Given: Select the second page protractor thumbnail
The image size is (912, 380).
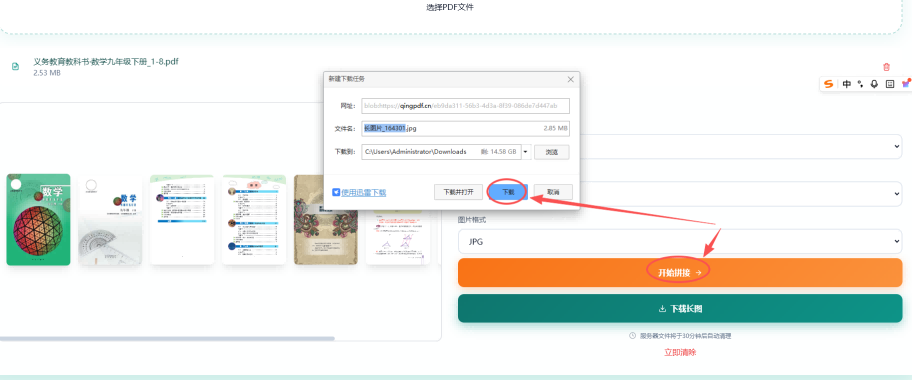Looking at the screenshot, I should point(111,219).
